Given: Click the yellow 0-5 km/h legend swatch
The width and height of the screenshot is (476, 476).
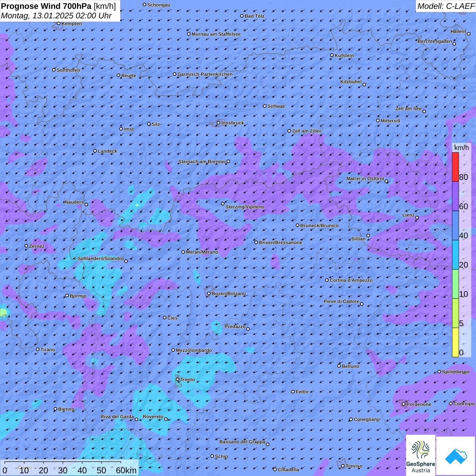Looking at the screenshot, I should click(455, 342).
